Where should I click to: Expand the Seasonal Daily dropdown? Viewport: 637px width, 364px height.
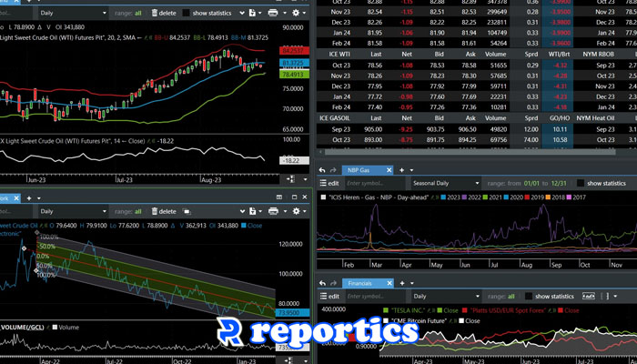tap(443, 183)
